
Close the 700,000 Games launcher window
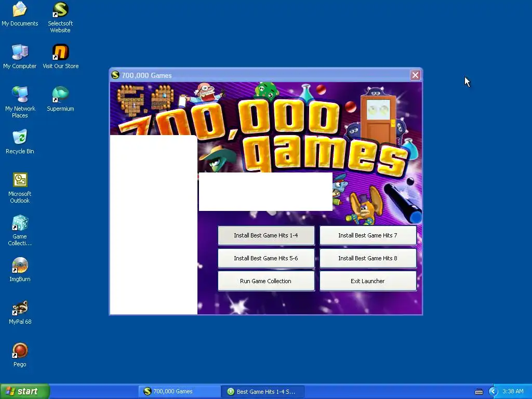pos(415,75)
